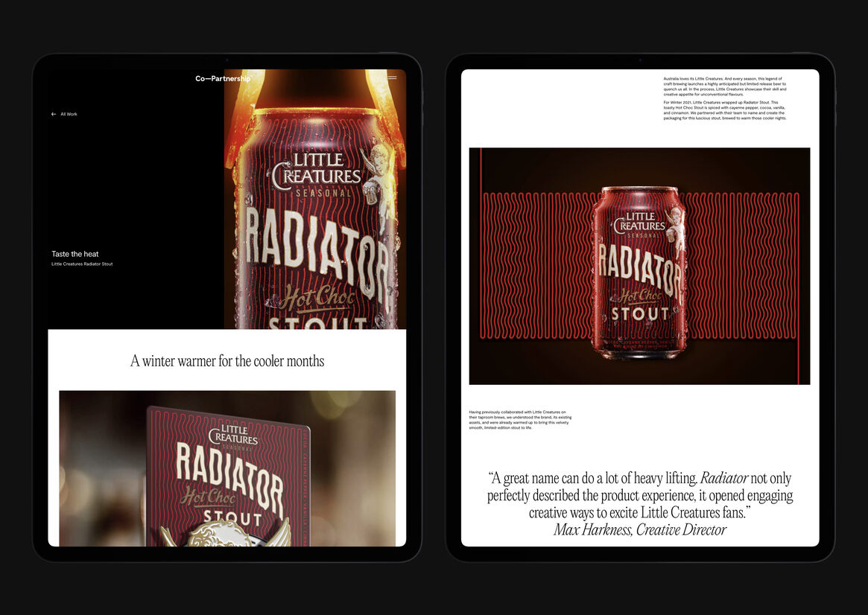Click the Taste the heat title
This screenshot has height=615, width=868.
[75, 254]
